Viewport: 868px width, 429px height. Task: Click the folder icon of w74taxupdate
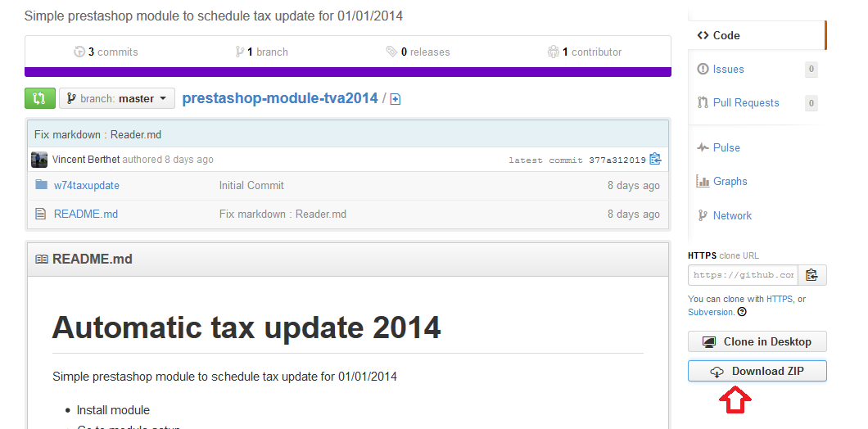(x=41, y=184)
